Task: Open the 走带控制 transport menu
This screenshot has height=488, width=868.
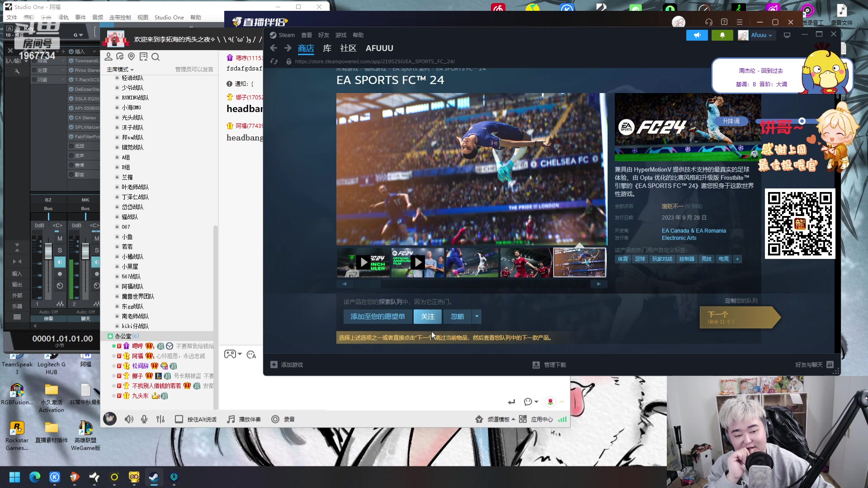Action: coord(120,18)
